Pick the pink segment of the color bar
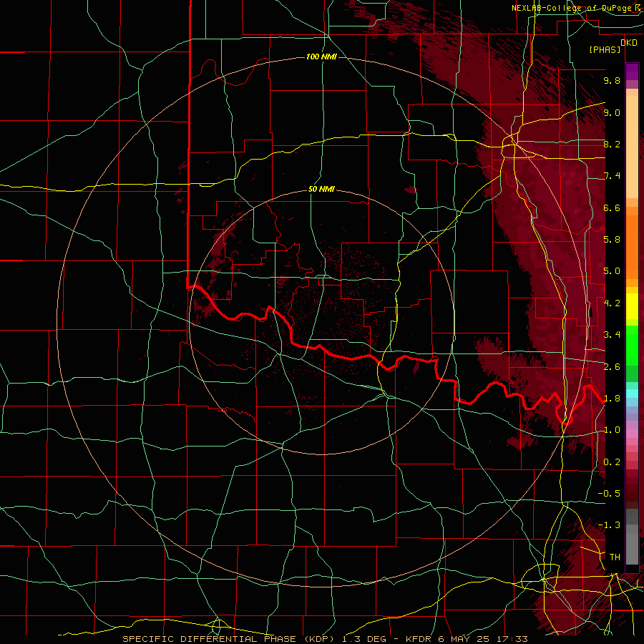Screen dimensions: 644x644 pyautogui.click(x=632, y=434)
